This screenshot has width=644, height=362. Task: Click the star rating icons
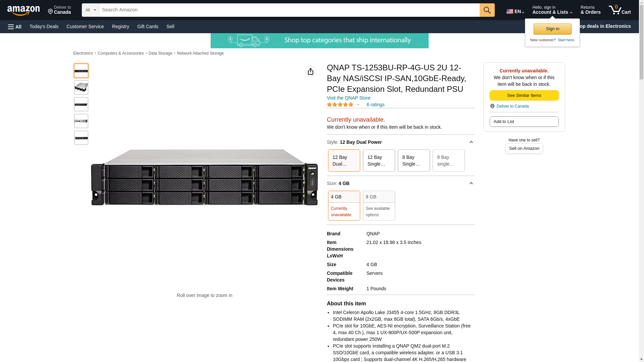(340, 105)
